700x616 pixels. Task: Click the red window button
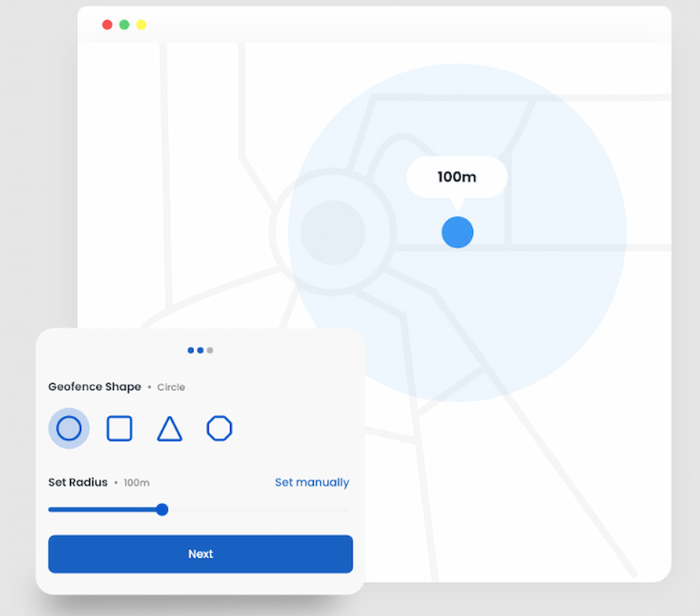tap(107, 24)
